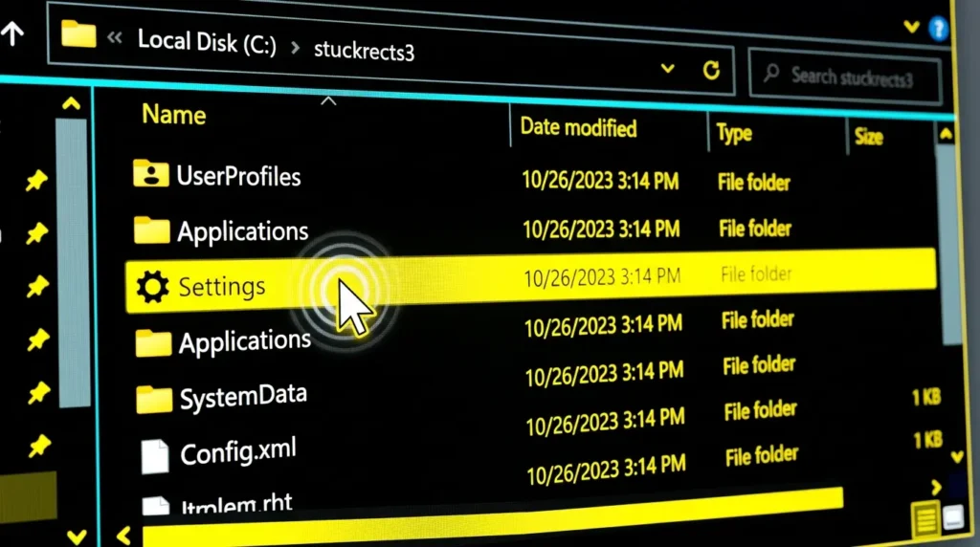Click File folder type in UserProfiles row
Viewport: 980px width, 547px height.
pyautogui.click(x=754, y=183)
